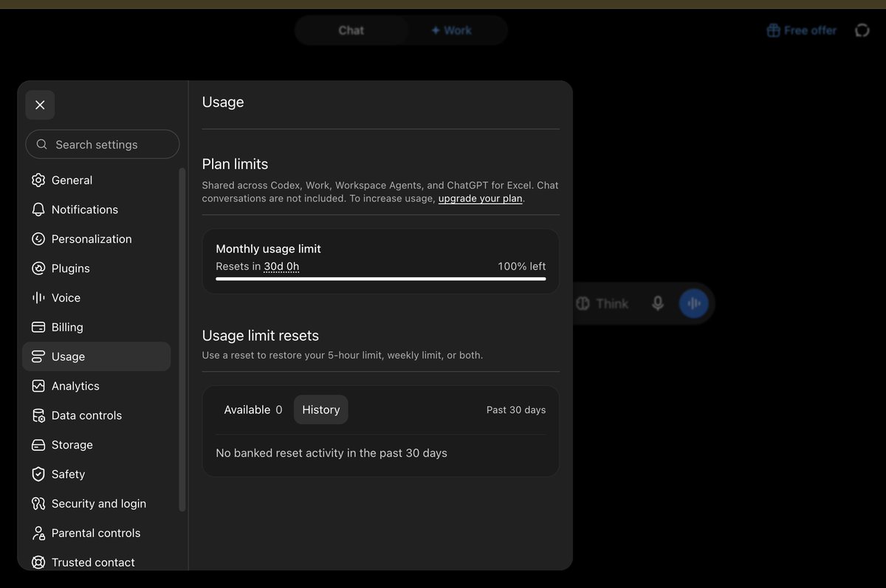The width and height of the screenshot is (886, 588).
Task: Open the General settings label
Action: coord(72,180)
